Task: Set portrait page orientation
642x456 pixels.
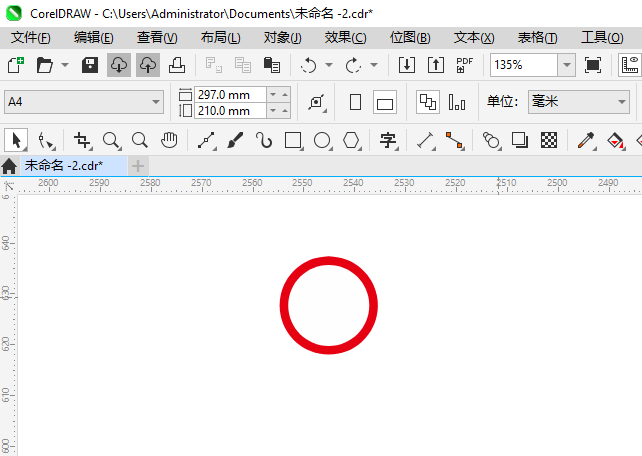Action: pyautogui.click(x=355, y=102)
